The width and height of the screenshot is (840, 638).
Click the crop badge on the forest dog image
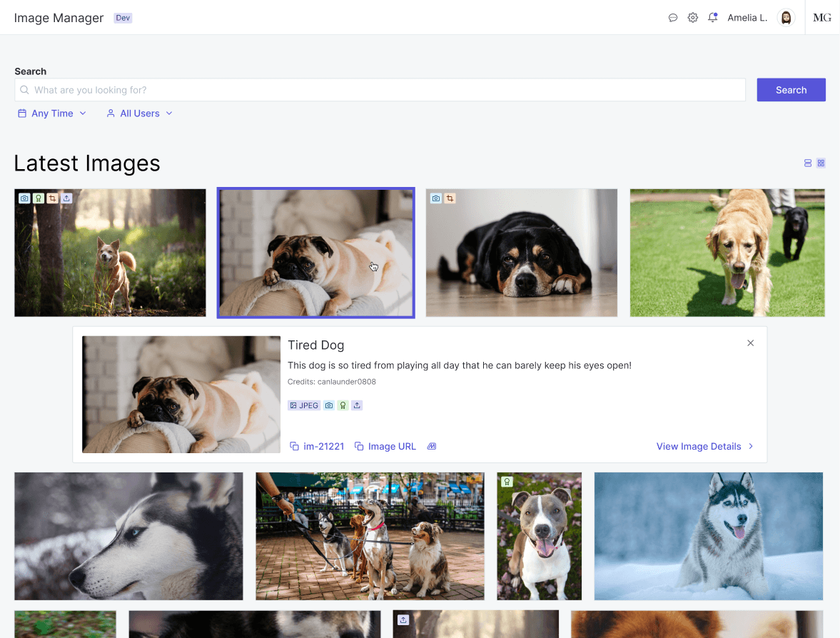coord(53,198)
